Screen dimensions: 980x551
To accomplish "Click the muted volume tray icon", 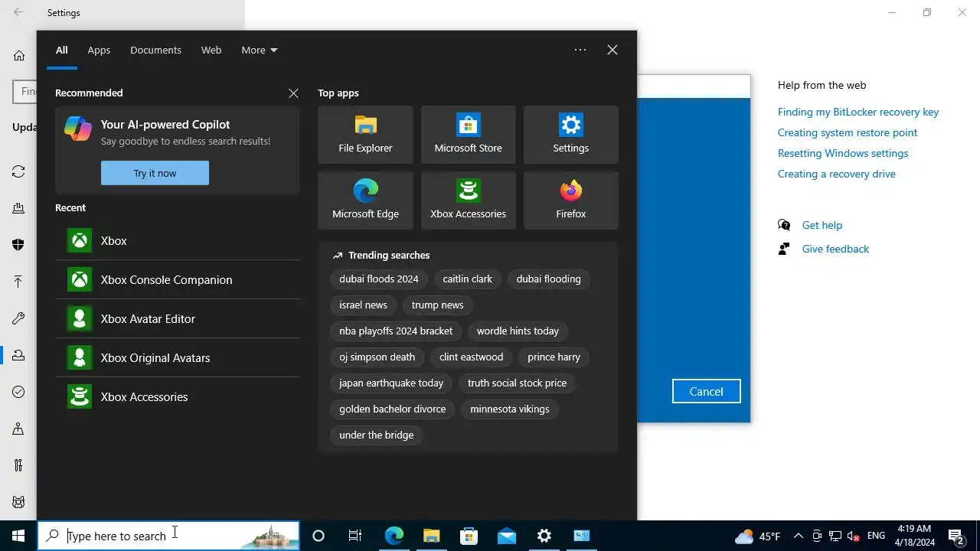I will (x=854, y=536).
